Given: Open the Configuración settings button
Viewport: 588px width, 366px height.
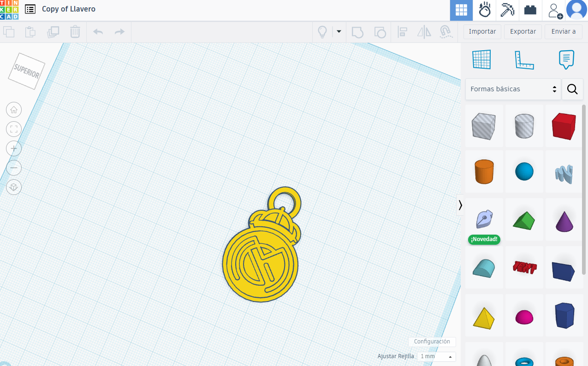Looking at the screenshot, I should coord(432,342).
